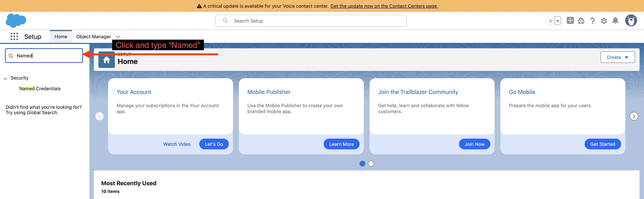The width and height of the screenshot is (644, 199).
Task: Open the Mobile Publisher card title
Action: 269,92
